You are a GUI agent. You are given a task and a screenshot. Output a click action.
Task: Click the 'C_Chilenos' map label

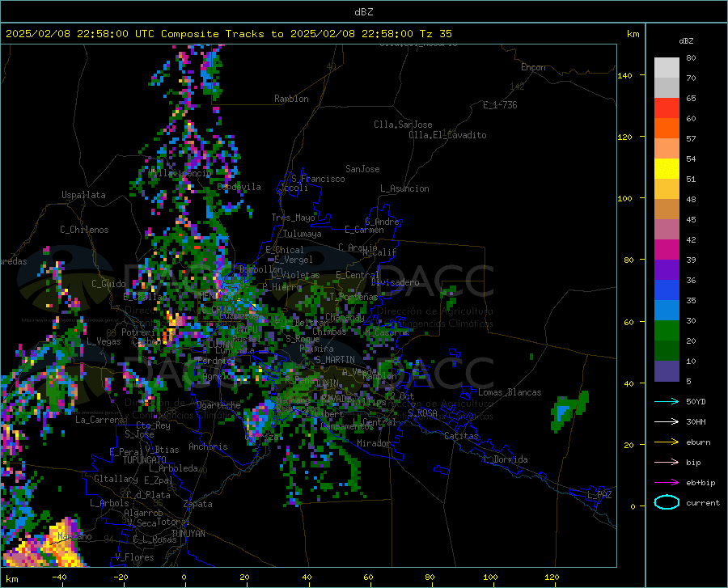click(x=84, y=230)
